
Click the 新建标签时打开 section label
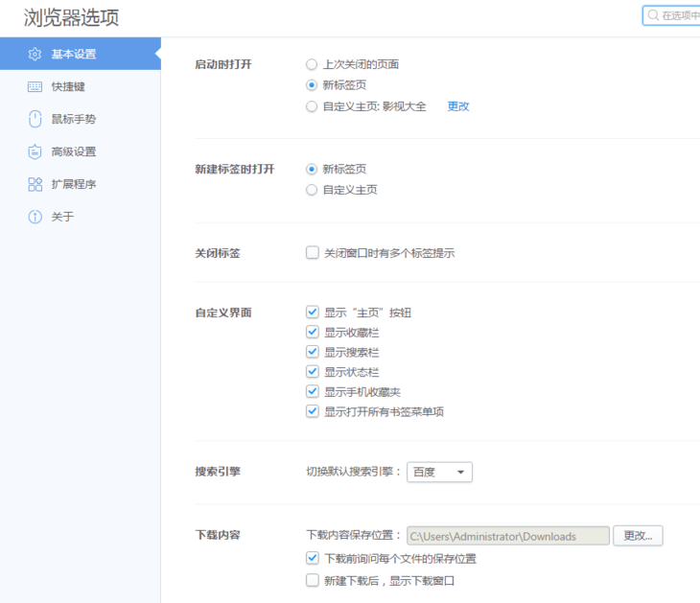point(235,169)
